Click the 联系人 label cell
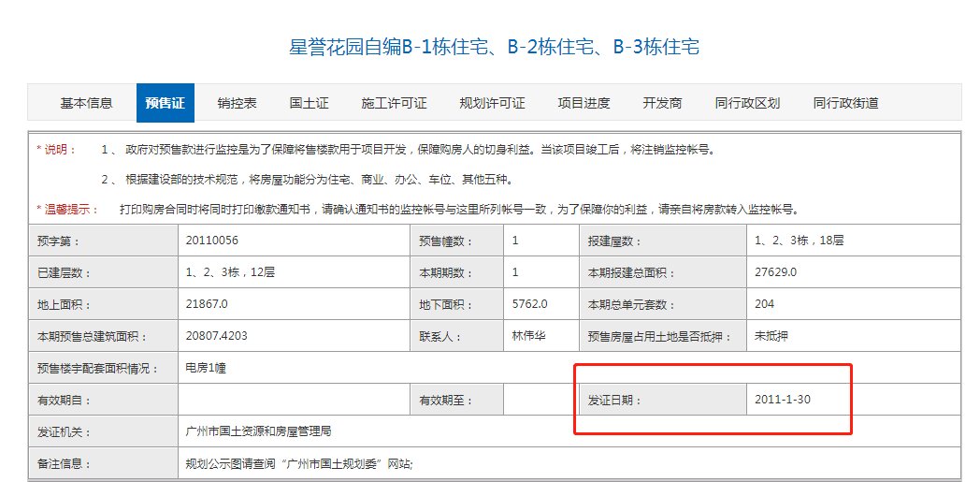 tap(457, 336)
